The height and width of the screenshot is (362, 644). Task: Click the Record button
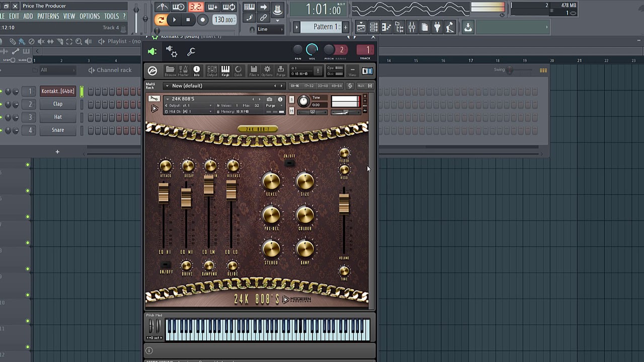202,20
